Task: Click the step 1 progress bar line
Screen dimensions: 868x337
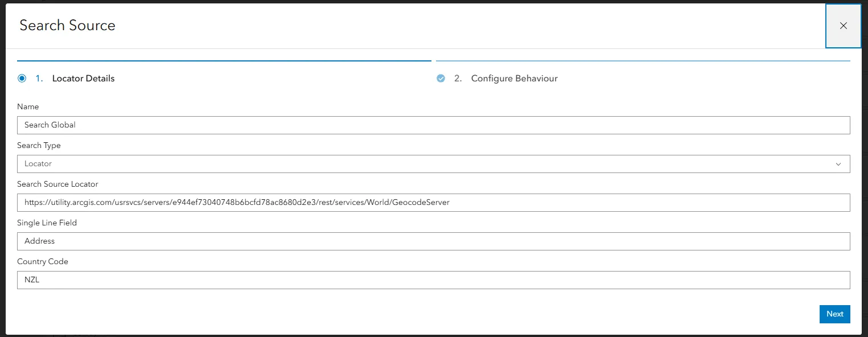Action: 224,60
